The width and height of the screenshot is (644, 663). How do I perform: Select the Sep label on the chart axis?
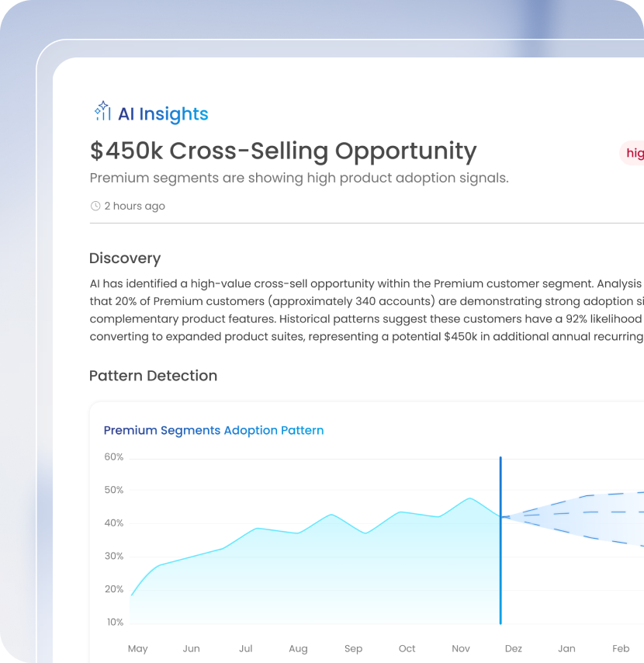[x=353, y=648]
